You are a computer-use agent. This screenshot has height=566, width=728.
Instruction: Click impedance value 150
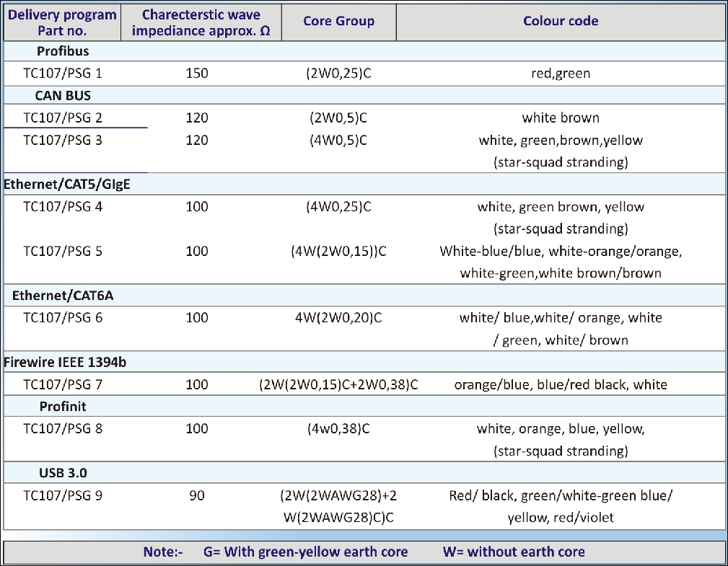click(x=197, y=74)
